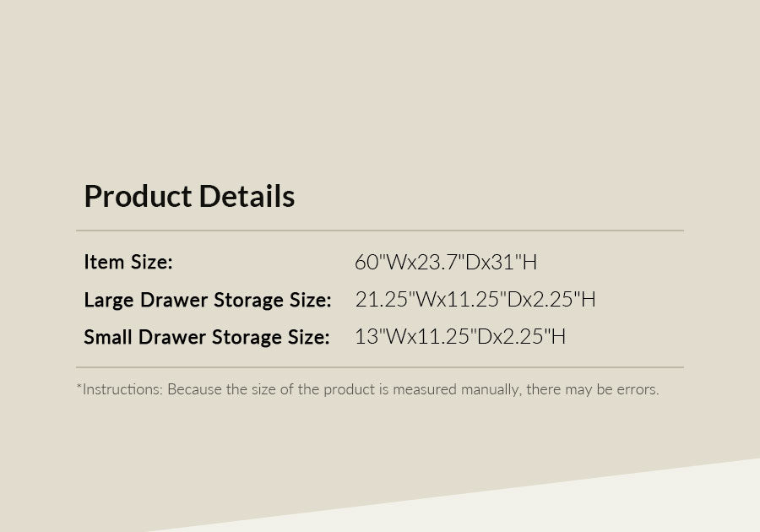Click the 60"W width in the item size

click(377, 262)
